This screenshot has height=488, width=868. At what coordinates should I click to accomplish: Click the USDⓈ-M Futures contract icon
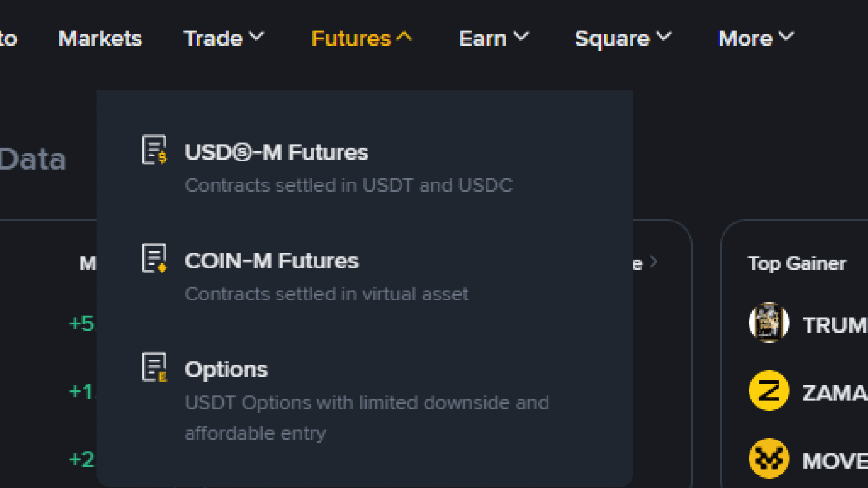coord(155,150)
